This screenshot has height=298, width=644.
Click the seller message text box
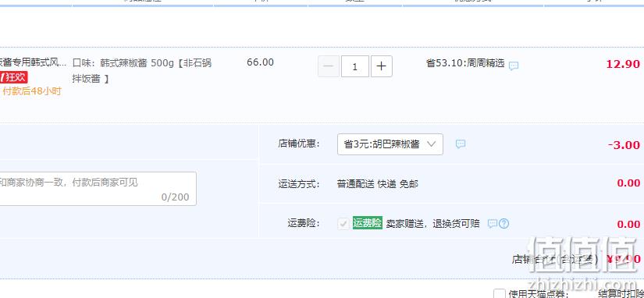(x=98, y=189)
